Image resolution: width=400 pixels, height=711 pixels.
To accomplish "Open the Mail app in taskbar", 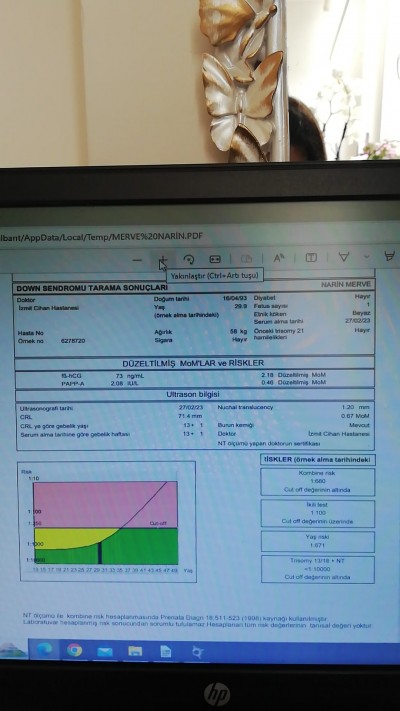I will coord(105,652).
